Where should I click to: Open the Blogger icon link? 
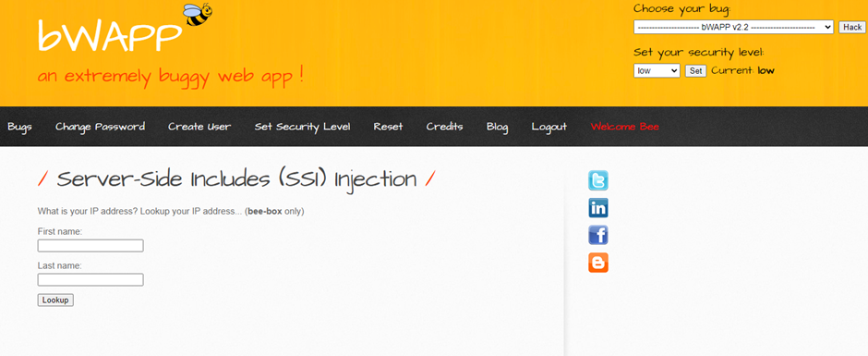[x=597, y=263]
